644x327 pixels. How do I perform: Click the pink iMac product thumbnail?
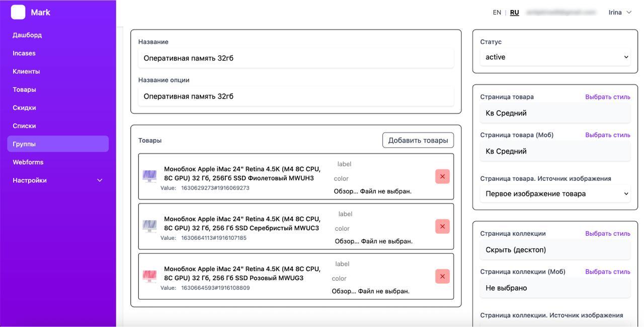[x=149, y=276]
